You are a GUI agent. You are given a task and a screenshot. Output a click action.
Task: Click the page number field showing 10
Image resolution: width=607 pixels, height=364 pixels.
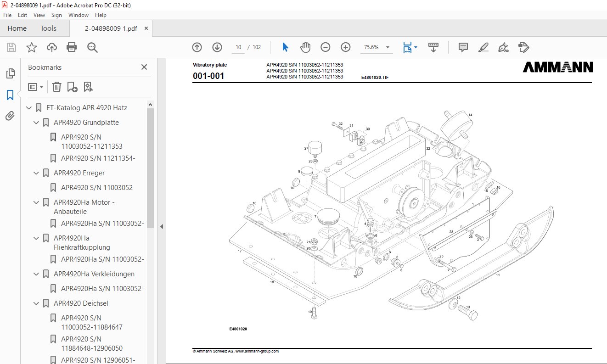(x=238, y=47)
